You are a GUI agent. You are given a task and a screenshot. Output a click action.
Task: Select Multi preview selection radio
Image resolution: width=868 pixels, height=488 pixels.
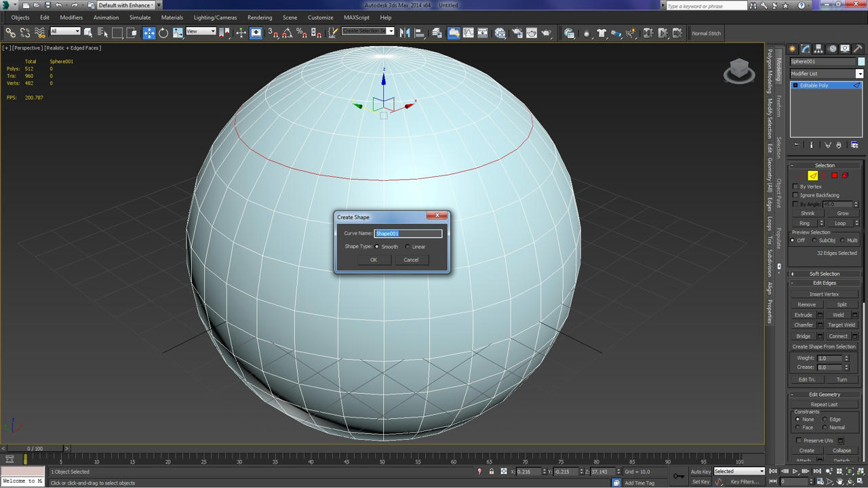(x=842, y=240)
